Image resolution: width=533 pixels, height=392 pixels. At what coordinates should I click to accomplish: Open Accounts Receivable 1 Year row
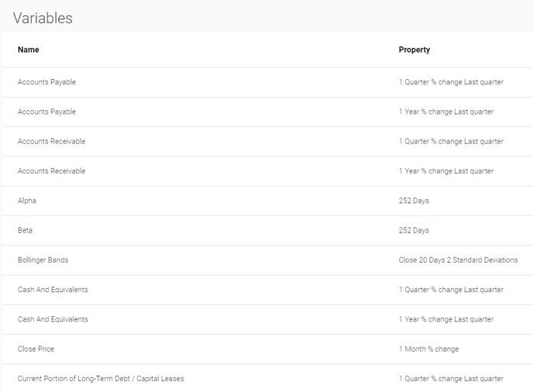pyautogui.click(x=268, y=171)
